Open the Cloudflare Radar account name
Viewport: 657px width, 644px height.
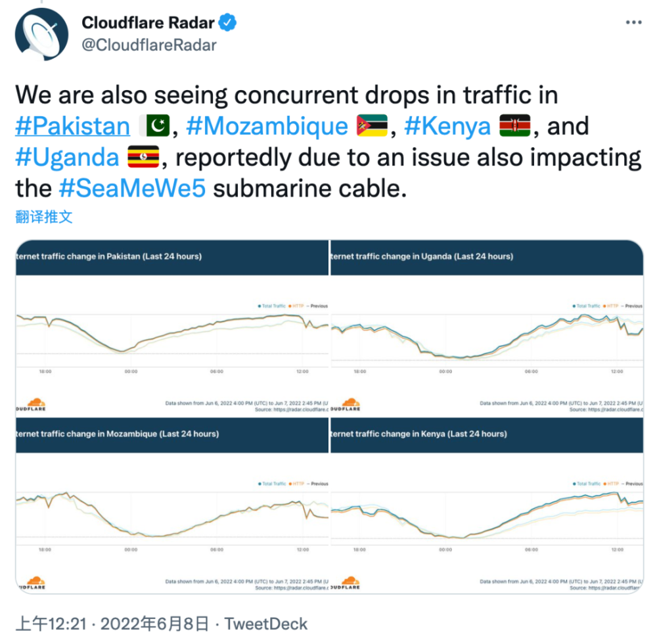click(148, 23)
